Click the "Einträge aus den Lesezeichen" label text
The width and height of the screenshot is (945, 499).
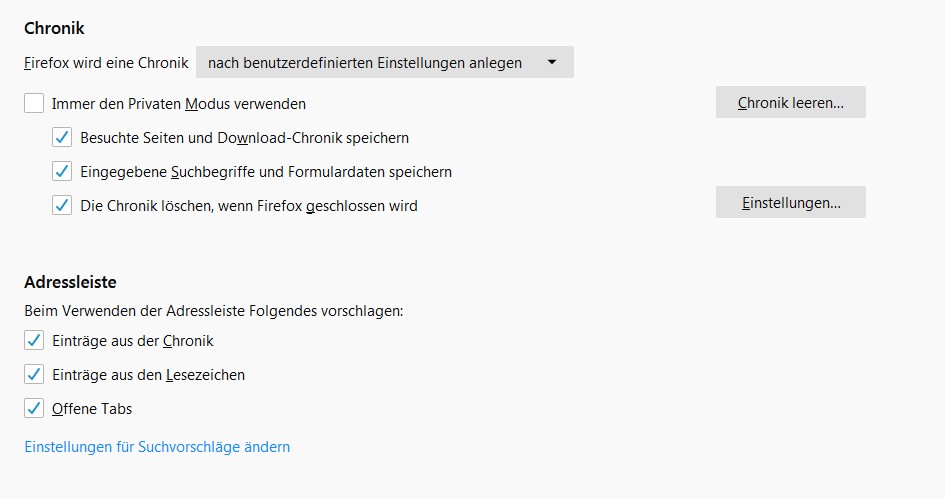coord(148,374)
